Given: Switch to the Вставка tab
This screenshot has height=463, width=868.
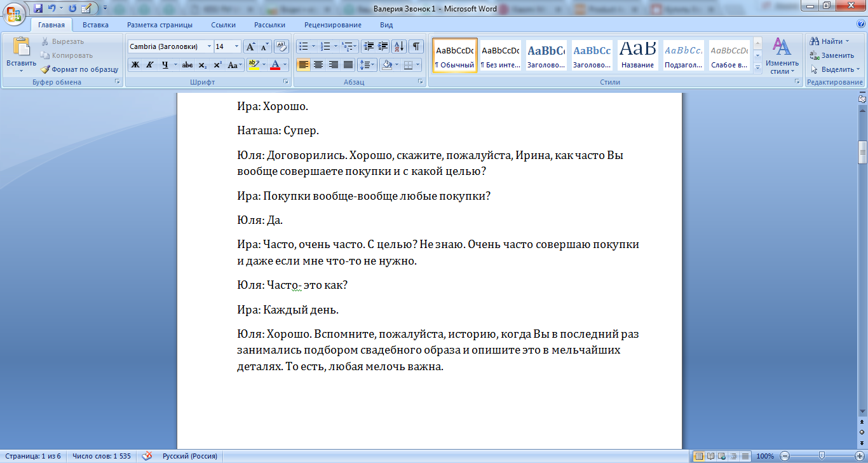Looking at the screenshot, I should click(x=95, y=25).
